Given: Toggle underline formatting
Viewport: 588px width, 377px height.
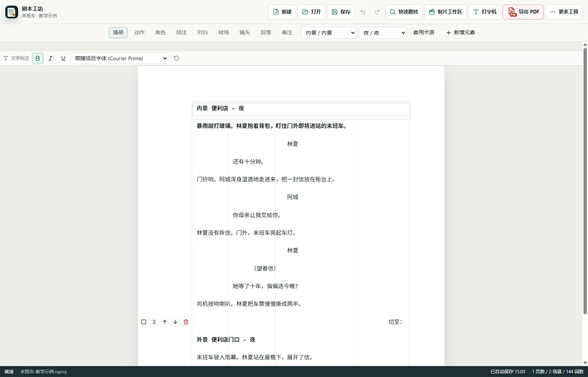Looking at the screenshot, I should tap(63, 58).
